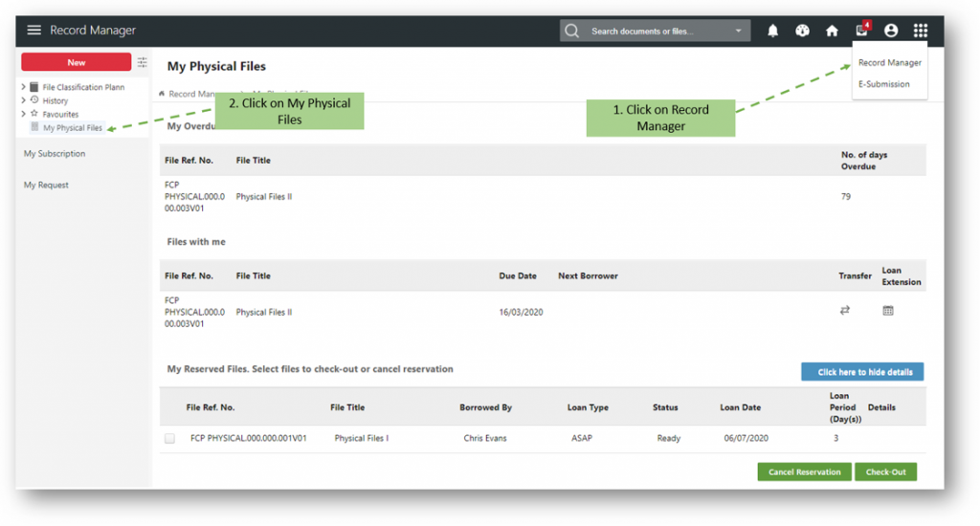Open the hamburger navigation menu
The image size is (980, 526).
(34, 31)
